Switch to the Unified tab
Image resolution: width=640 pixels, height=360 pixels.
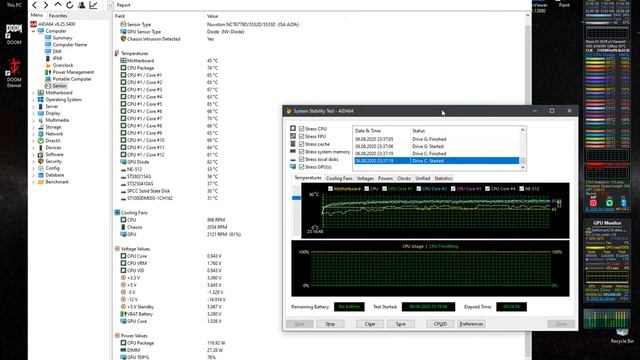[x=422, y=178]
